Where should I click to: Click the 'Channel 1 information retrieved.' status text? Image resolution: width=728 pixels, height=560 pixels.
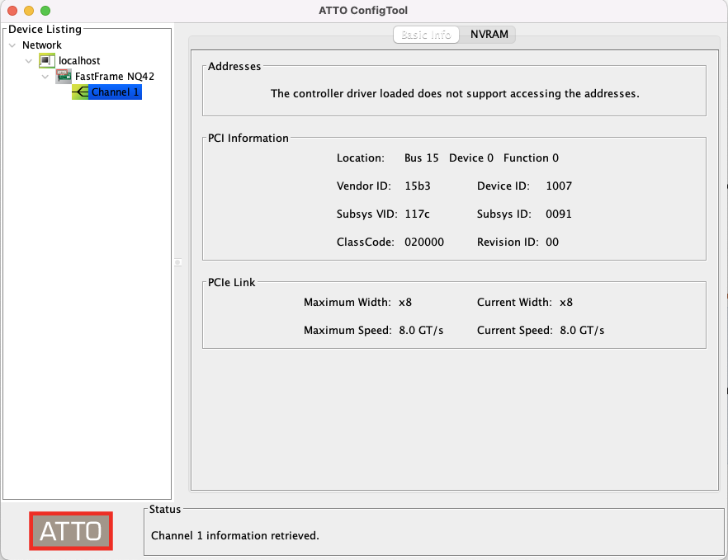[235, 536]
